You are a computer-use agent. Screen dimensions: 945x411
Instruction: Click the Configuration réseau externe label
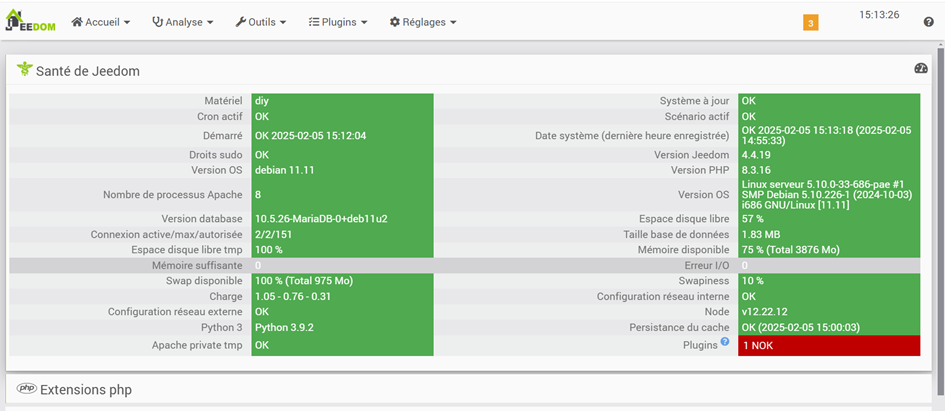(175, 312)
